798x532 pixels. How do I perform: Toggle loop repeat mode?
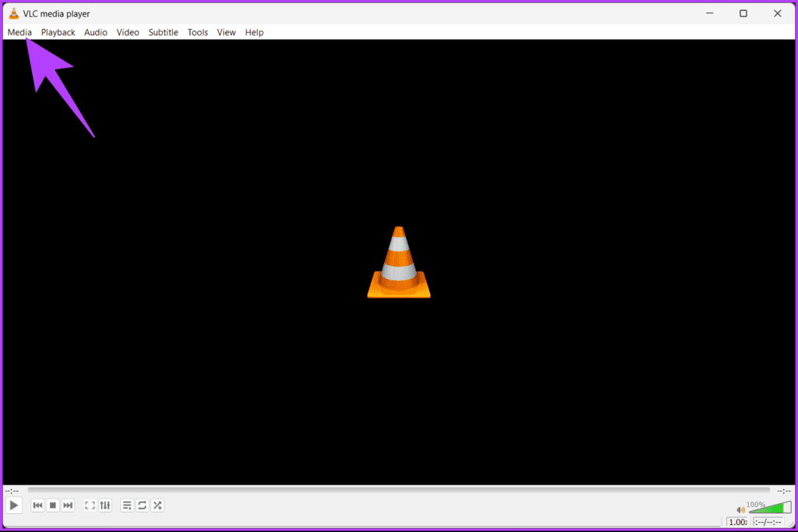143,506
